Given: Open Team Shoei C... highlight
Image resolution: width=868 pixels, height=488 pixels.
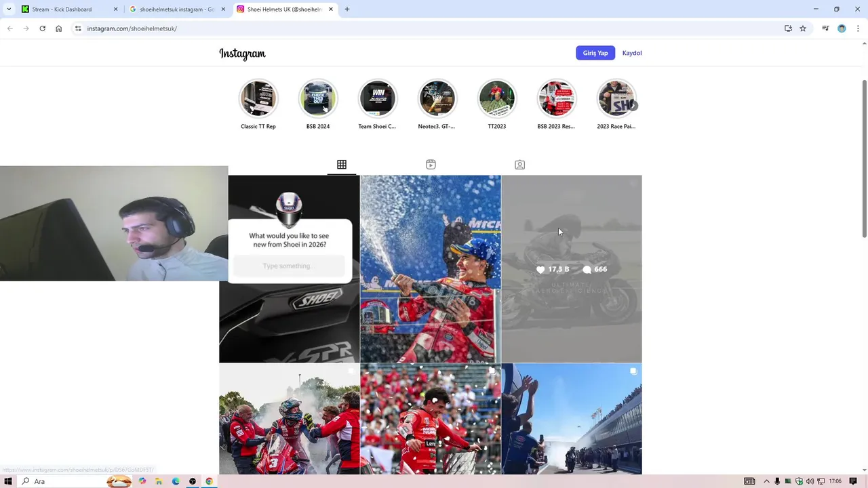Looking at the screenshot, I should pos(378,99).
